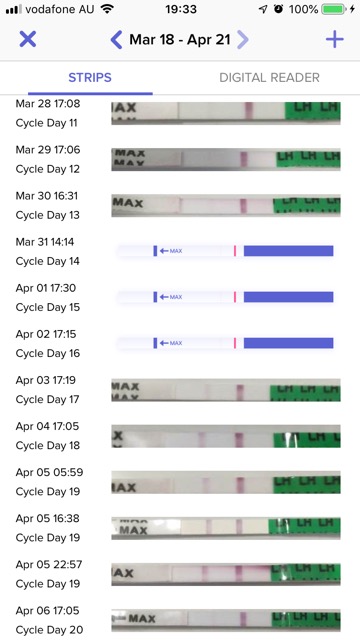The image size is (360, 640).
Task: Tap the plus icon to add entry
Action: point(334,40)
